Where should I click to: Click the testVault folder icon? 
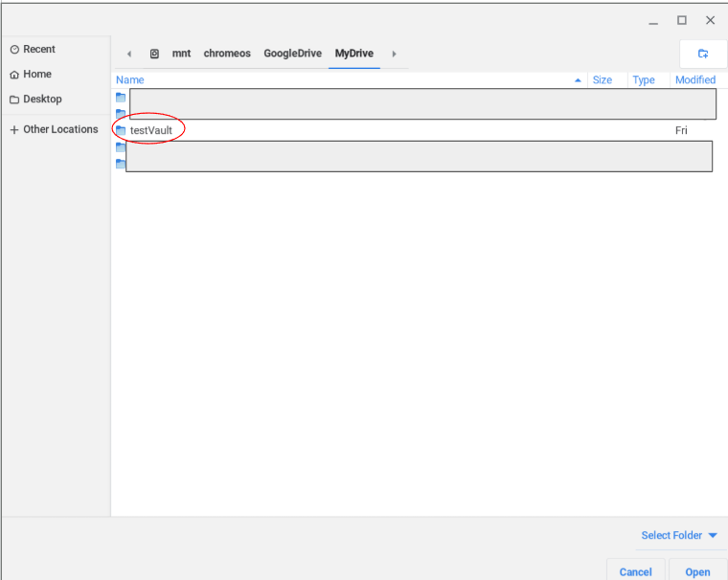click(x=121, y=130)
